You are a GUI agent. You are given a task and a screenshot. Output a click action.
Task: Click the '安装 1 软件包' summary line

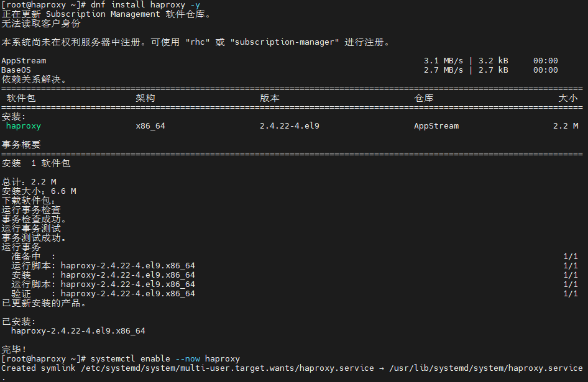(x=36, y=163)
